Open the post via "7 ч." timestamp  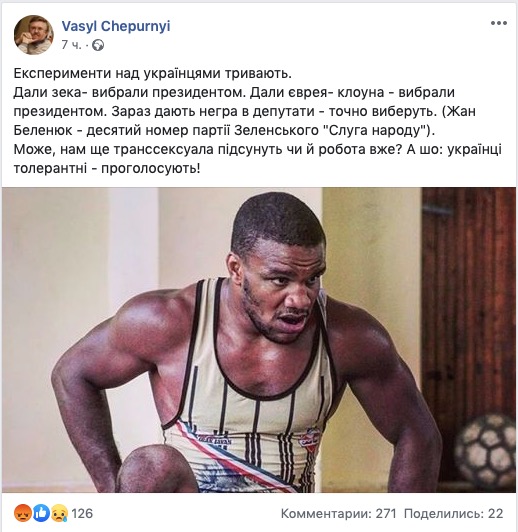coord(72,45)
